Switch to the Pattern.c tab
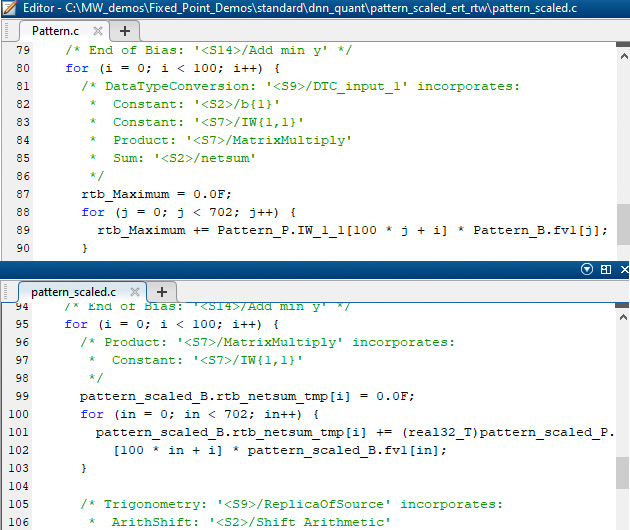Screen dimensions: 630x530 click(54, 31)
